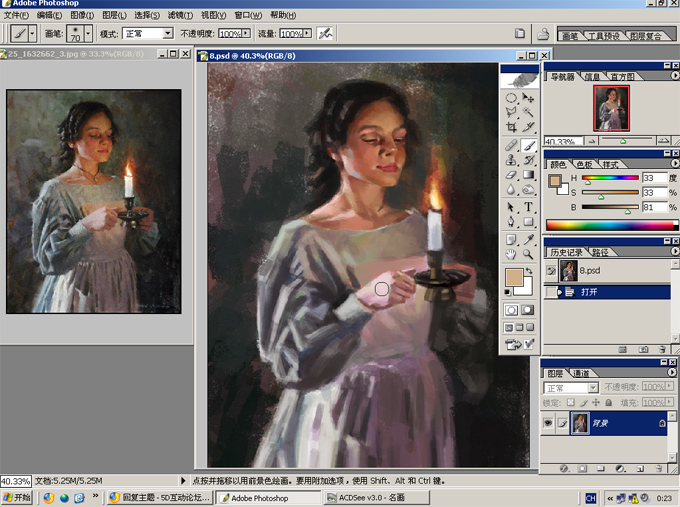This screenshot has height=507, width=680.
Task: Switch to Quick Mask mode
Action: tap(527, 310)
